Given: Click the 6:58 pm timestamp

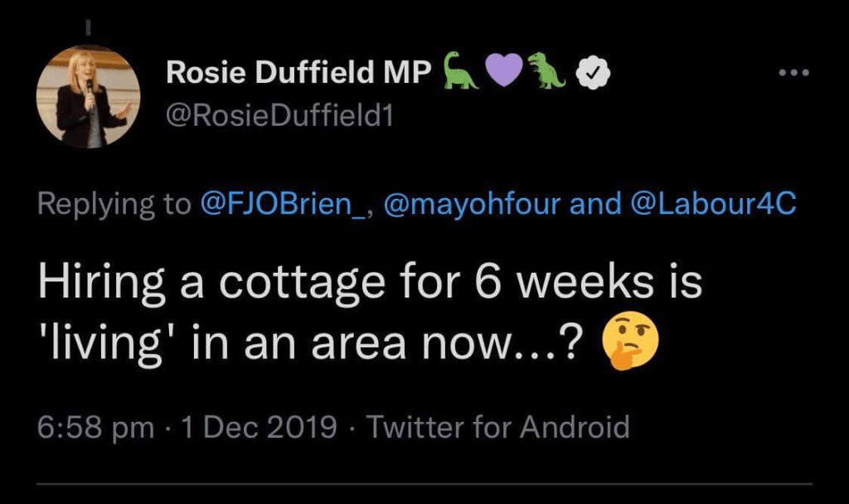Looking at the screenshot, I should click(96, 428).
